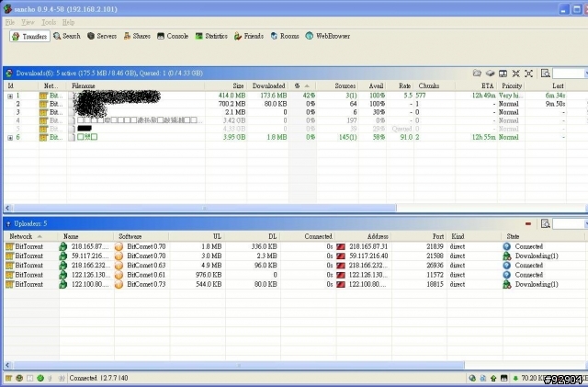Click Connected state icon for port 11572
The image size is (588, 387).
[507, 275]
